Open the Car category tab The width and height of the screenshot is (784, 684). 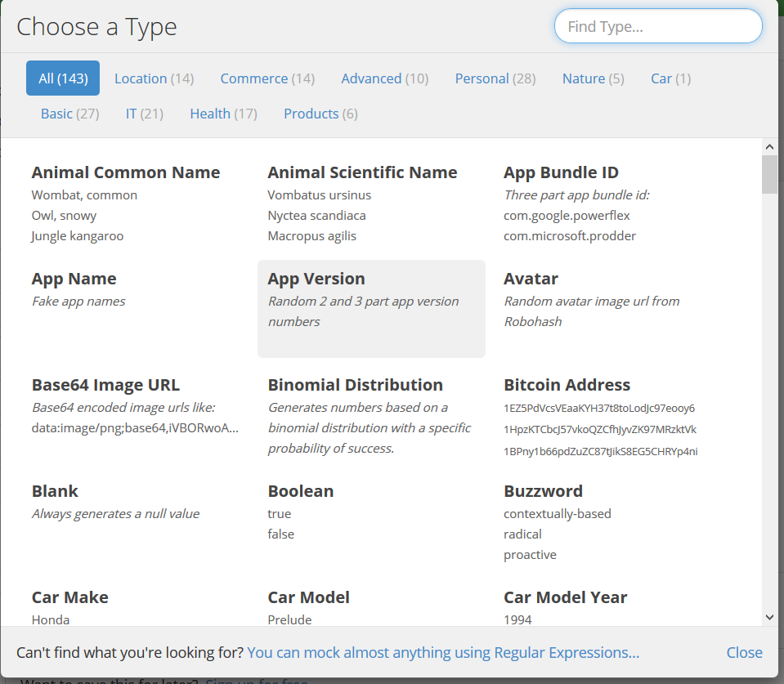pos(670,78)
